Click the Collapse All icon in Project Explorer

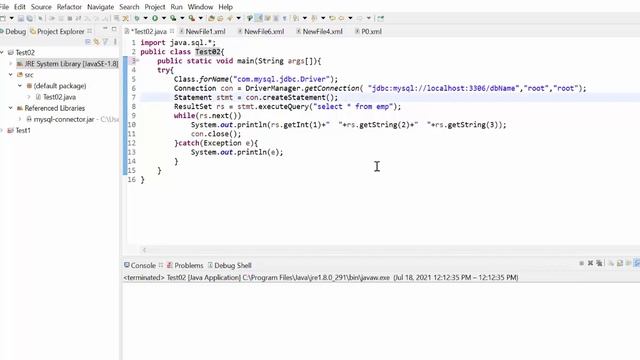click(x=87, y=42)
